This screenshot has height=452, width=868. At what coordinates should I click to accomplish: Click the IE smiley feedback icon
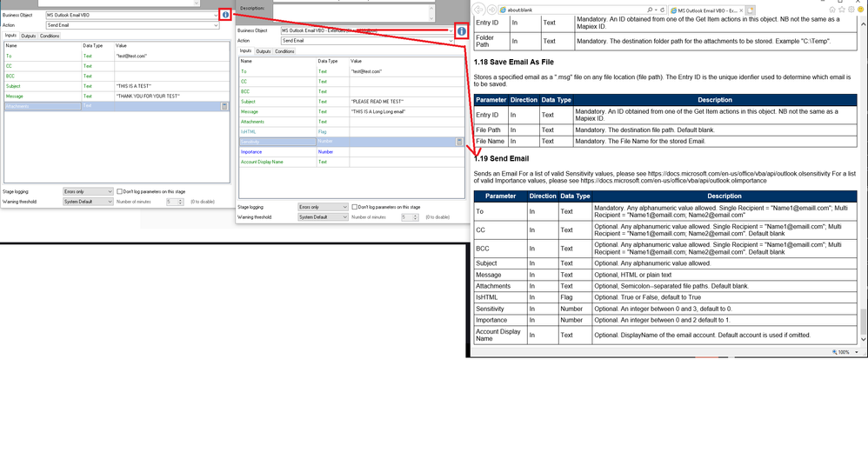(861, 10)
